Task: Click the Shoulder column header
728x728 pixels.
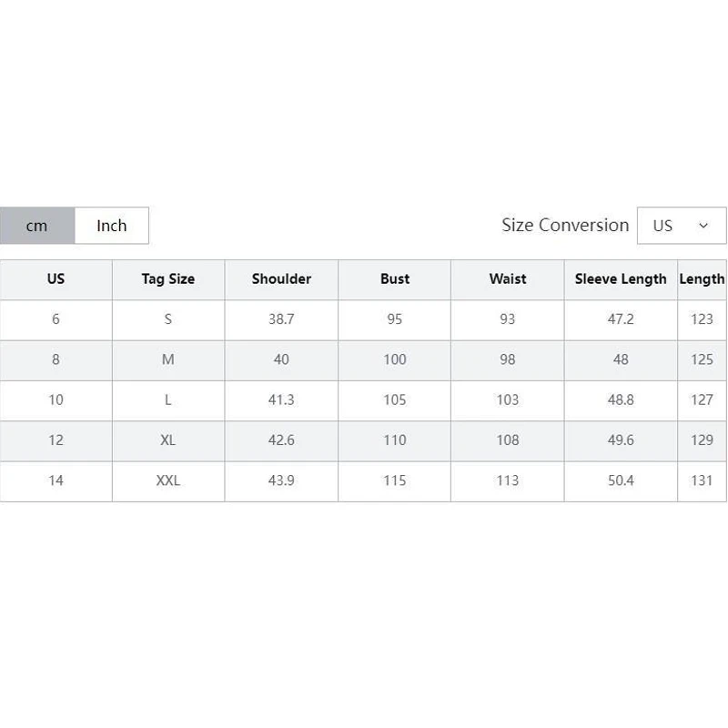Action: [281, 279]
